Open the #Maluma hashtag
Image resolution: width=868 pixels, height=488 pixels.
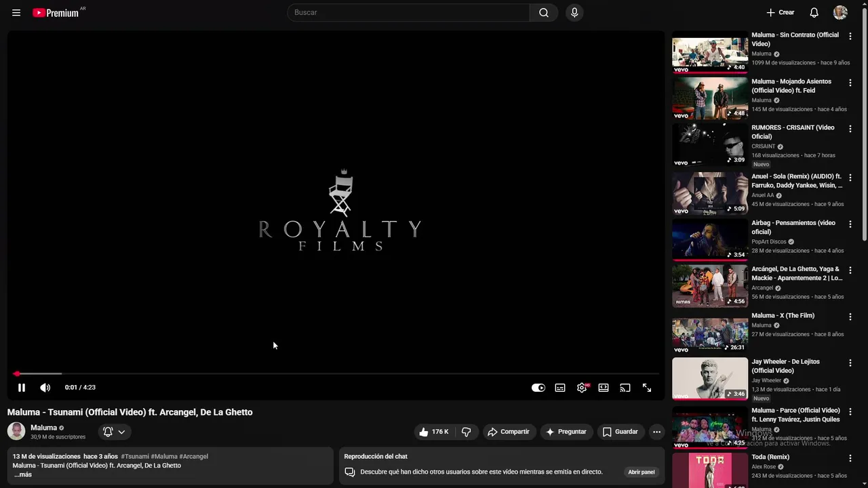point(164,456)
